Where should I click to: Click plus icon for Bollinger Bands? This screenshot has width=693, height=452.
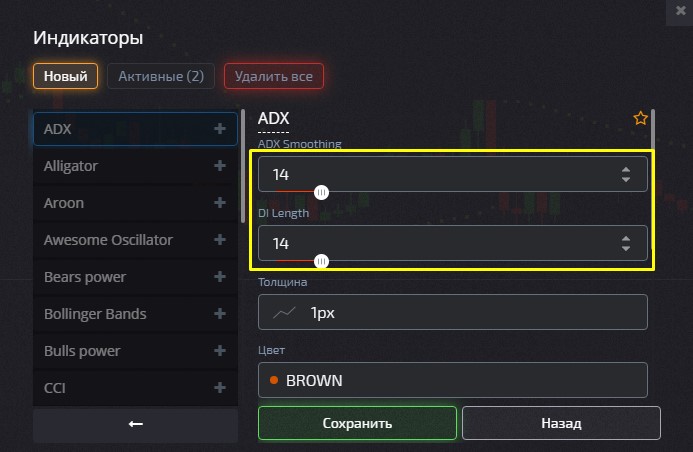[220, 314]
